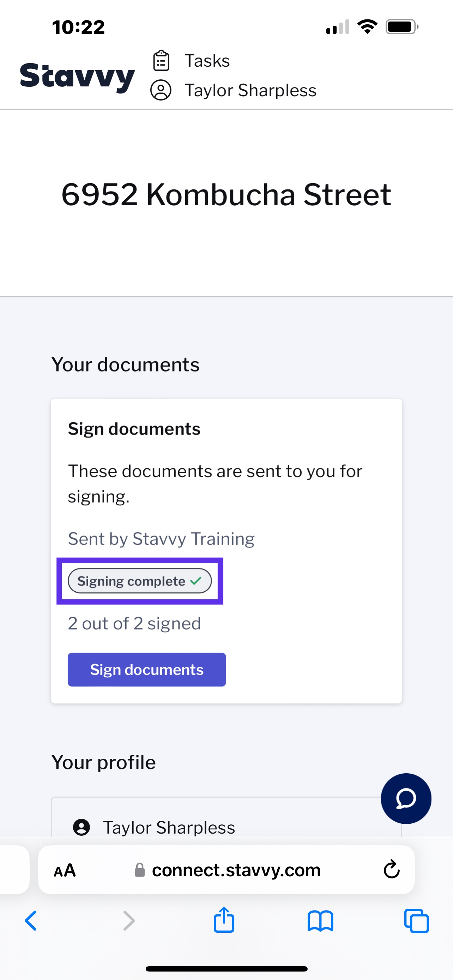
Task: Open Safari bookmarks icon
Action: point(320,921)
